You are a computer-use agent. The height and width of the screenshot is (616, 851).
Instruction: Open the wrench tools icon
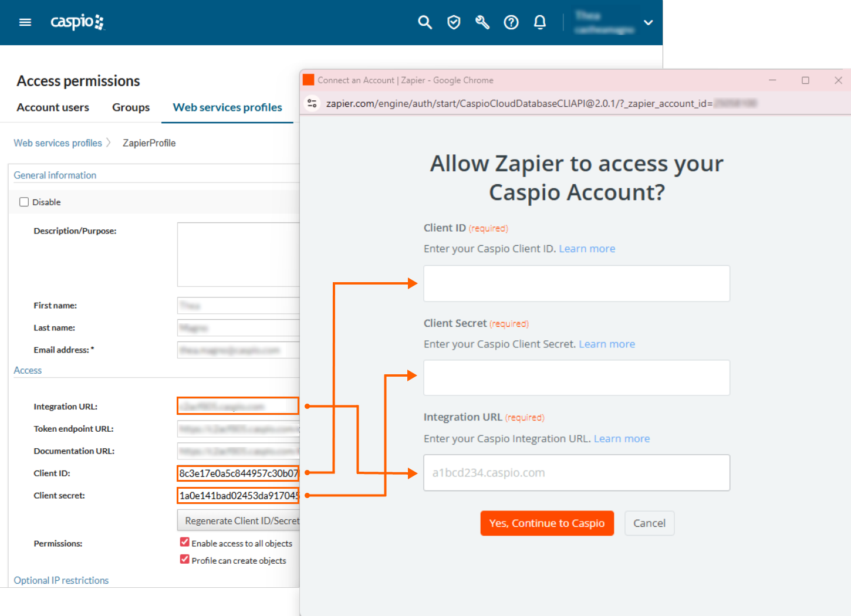tap(482, 22)
